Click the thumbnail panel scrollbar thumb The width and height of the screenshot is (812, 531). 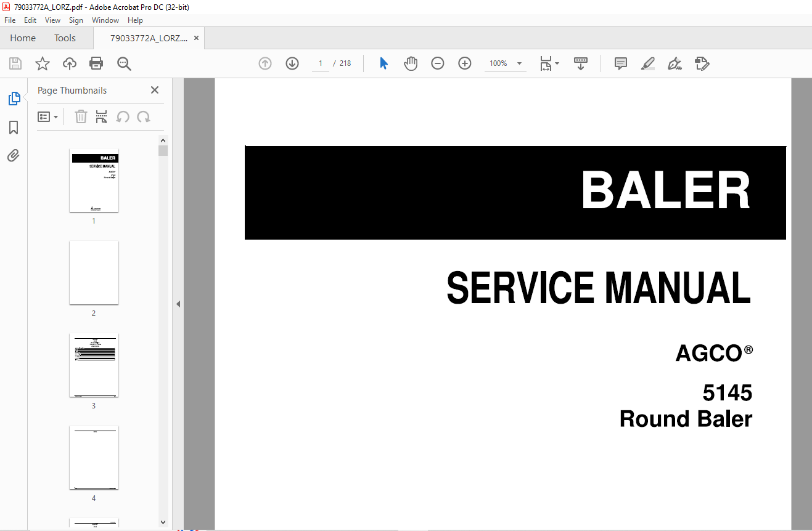[163, 151]
